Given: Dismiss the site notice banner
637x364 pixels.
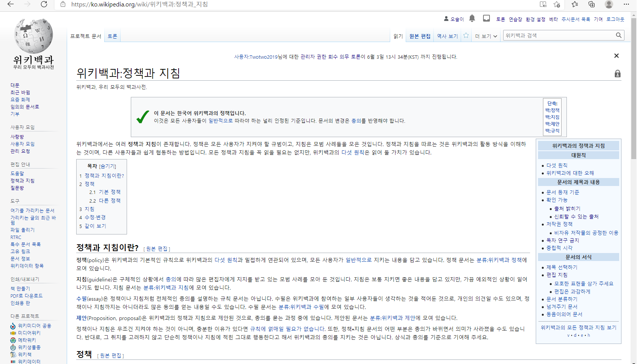Looking at the screenshot, I should coord(617,56).
